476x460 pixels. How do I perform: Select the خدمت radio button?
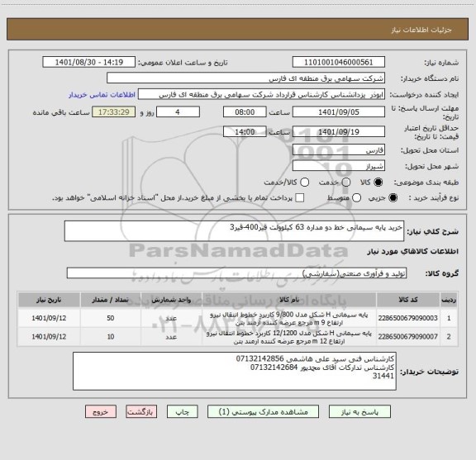click(x=346, y=183)
